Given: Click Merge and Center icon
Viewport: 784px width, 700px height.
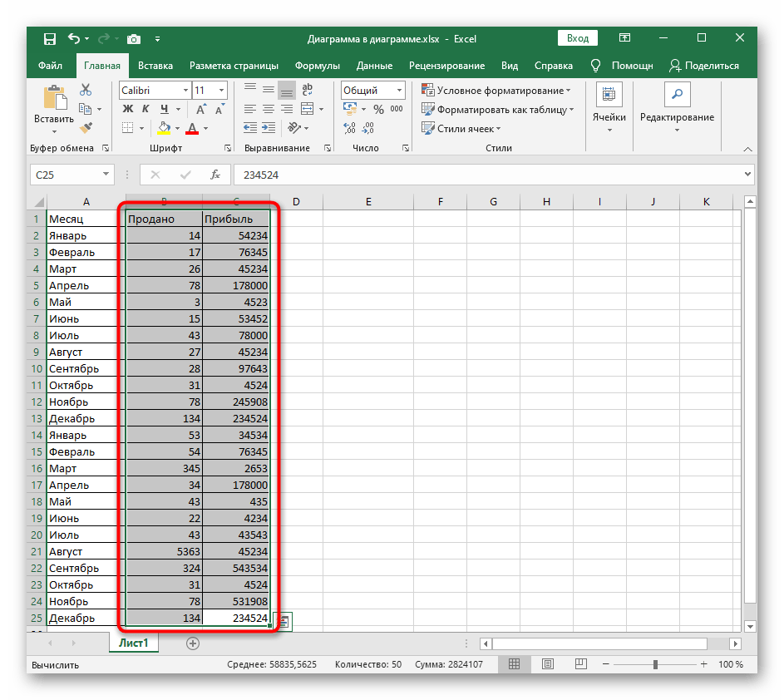Looking at the screenshot, I should pyautogui.click(x=307, y=109).
